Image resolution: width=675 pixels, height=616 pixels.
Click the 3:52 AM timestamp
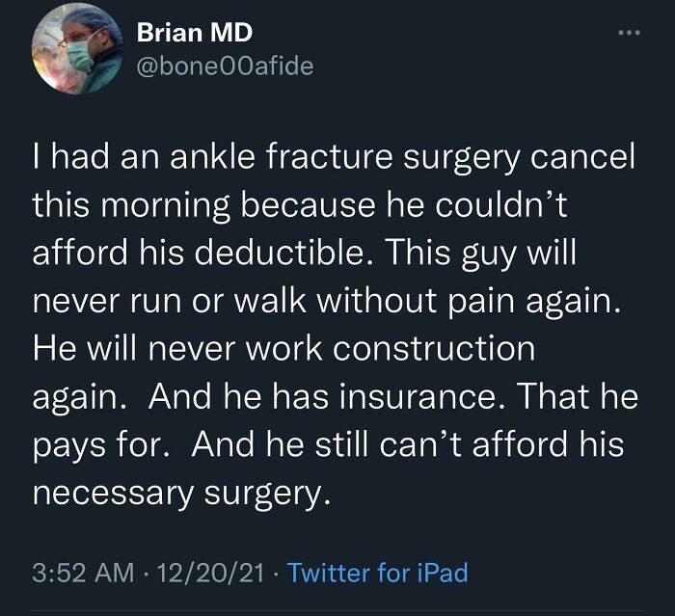(x=82, y=573)
